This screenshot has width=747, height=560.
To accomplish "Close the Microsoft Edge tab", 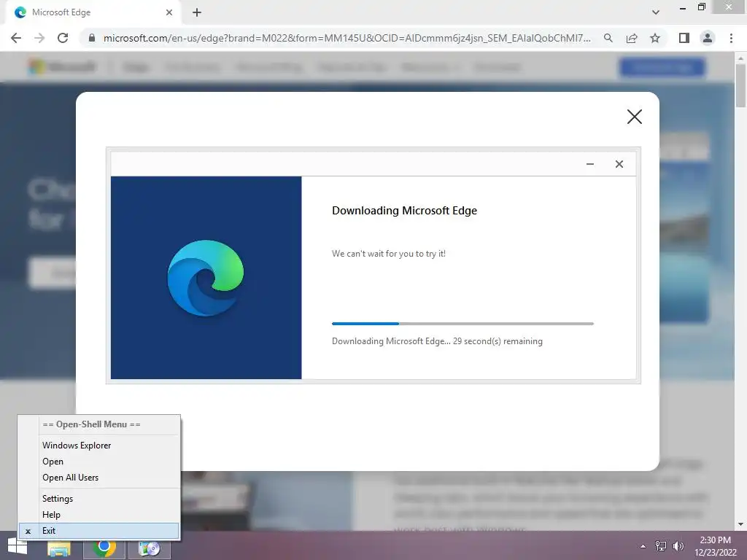I will tap(169, 12).
